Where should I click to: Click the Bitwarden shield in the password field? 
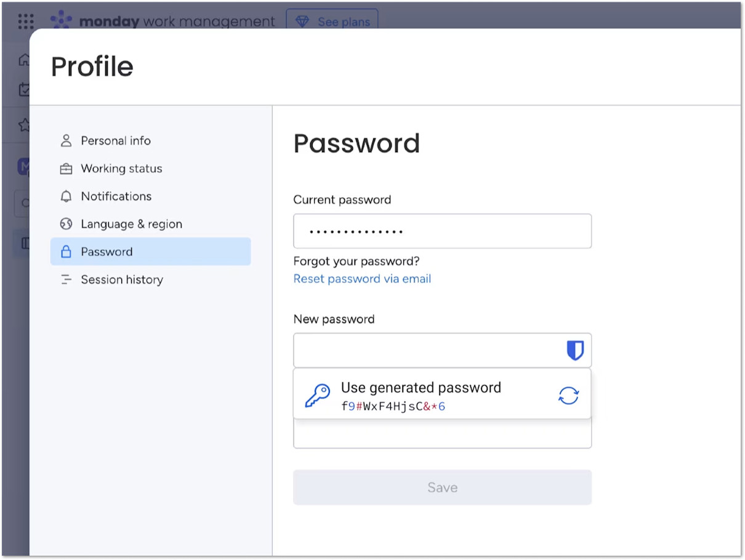(575, 350)
